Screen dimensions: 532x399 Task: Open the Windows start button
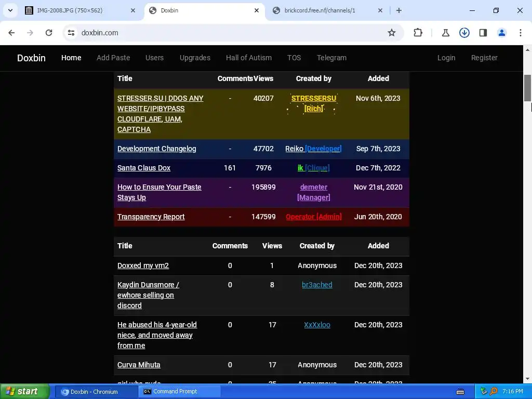coord(24,392)
